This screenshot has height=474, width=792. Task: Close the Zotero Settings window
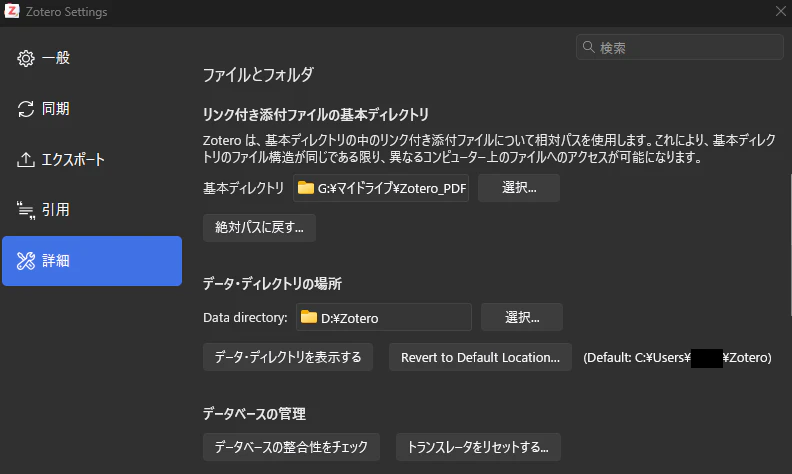point(780,11)
